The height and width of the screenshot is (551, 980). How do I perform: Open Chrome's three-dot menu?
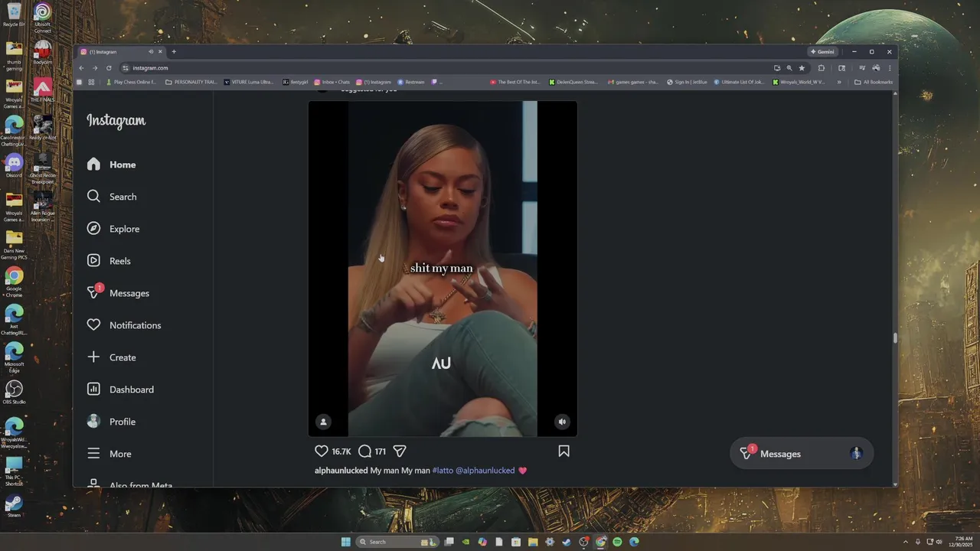(889, 68)
